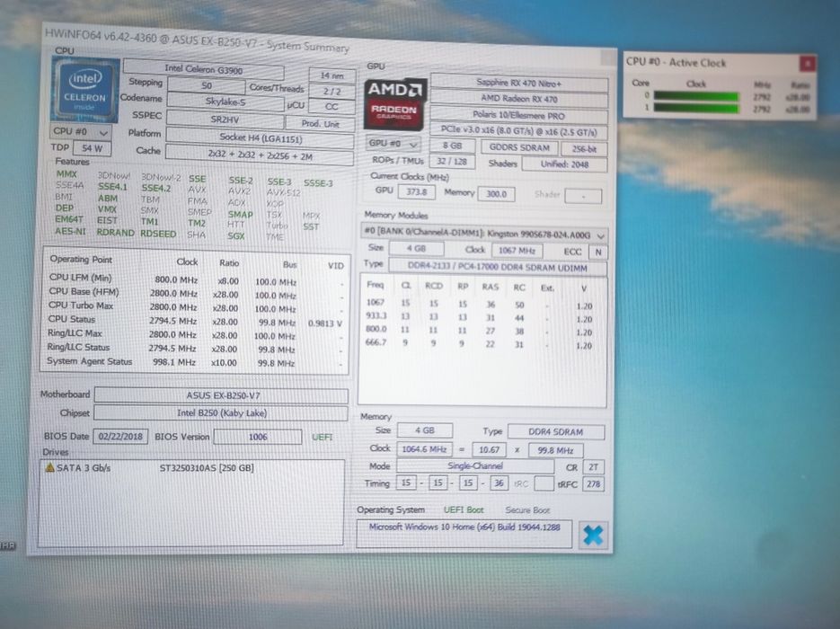Click the Intel B250 (Kaby Lake) chipset field
This screenshot has width=840, height=629.
coord(221,413)
